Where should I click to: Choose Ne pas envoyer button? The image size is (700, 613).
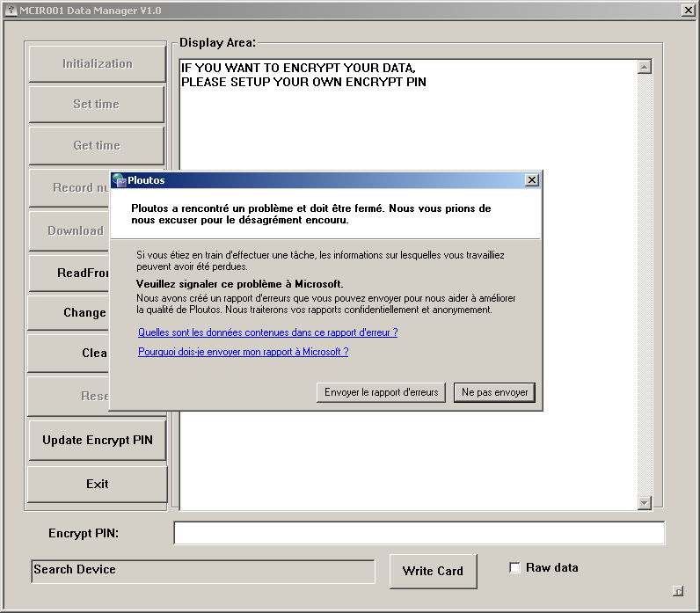coord(494,392)
